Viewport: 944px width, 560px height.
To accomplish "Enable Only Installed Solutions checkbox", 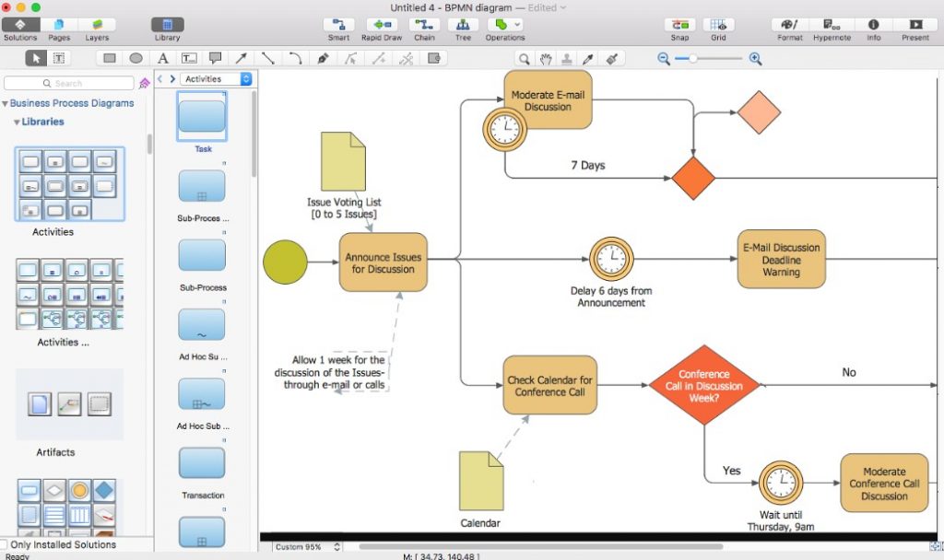I will point(4,544).
